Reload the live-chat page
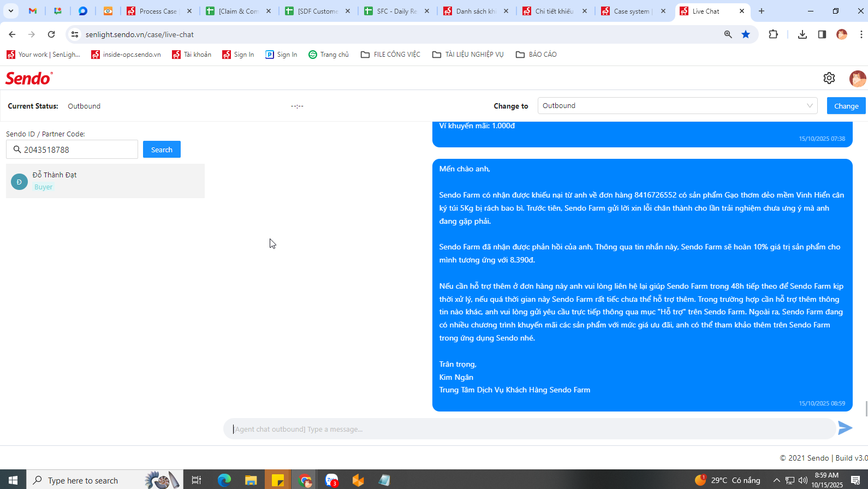This screenshot has height=489, width=868. (x=51, y=34)
